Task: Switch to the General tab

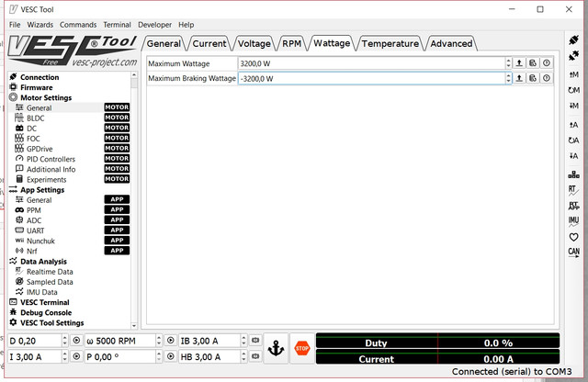Action: tap(164, 43)
